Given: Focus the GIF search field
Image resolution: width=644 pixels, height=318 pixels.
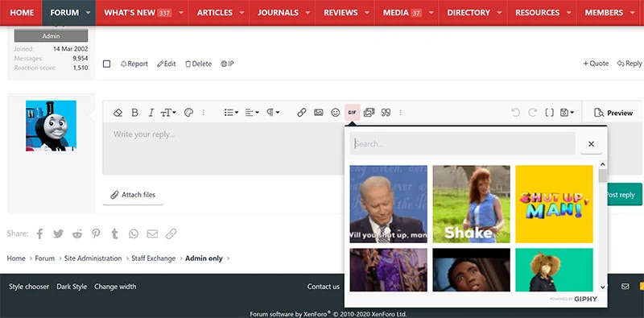Looking at the screenshot, I should pos(462,144).
